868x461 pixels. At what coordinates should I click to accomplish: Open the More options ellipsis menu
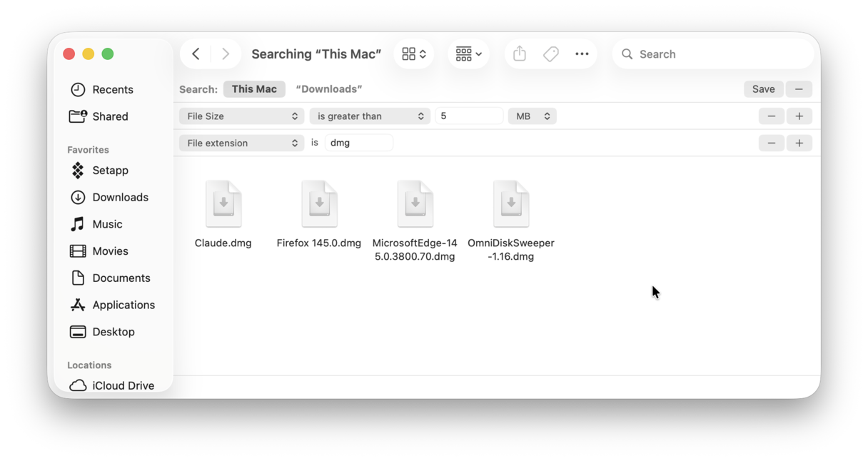(582, 54)
